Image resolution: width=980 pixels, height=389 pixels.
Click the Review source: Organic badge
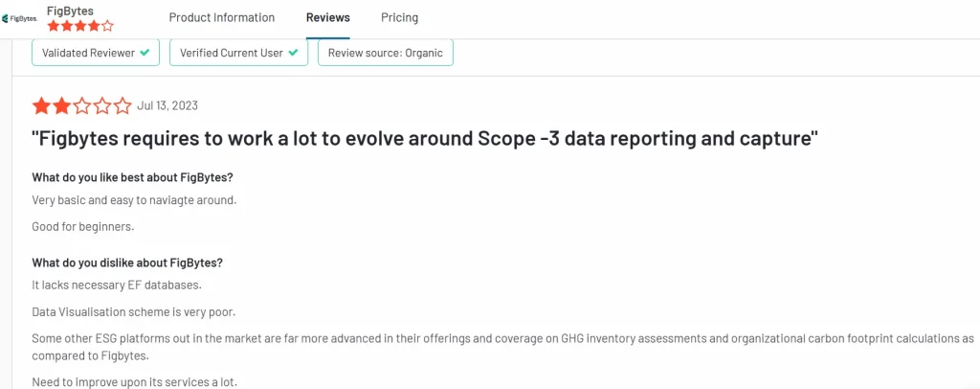(386, 53)
